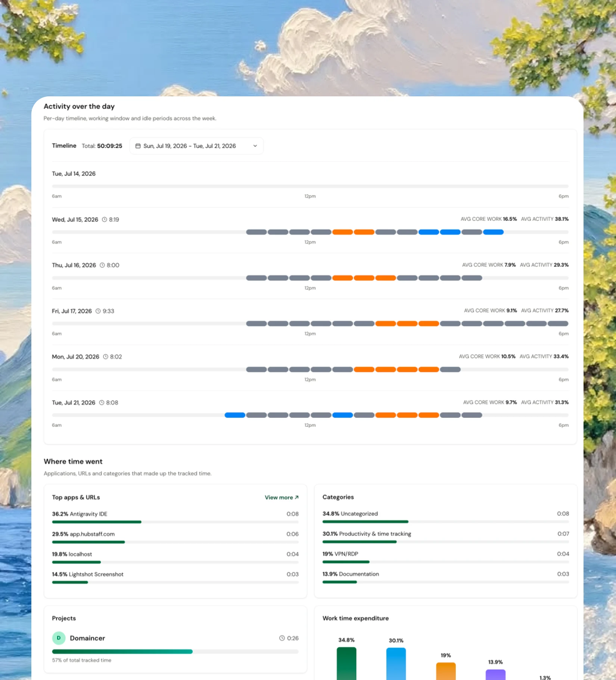Image resolution: width=616 pixels, height=680 pixels.
Task: Click the Uncategorized category progress bar
Action: (x=446, y=522)
